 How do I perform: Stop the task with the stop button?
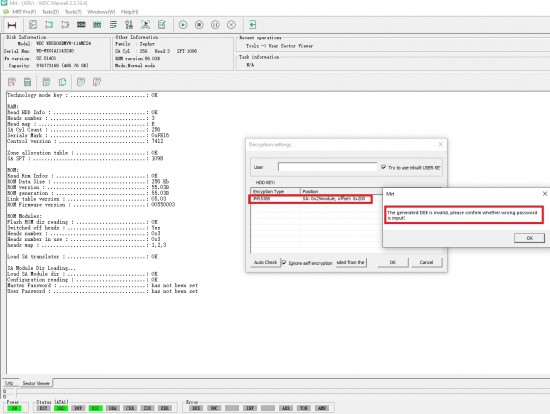[x=199, y=25]
